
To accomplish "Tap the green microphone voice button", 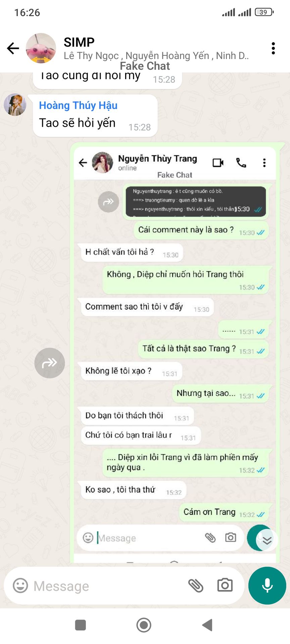I will point(267,586).
